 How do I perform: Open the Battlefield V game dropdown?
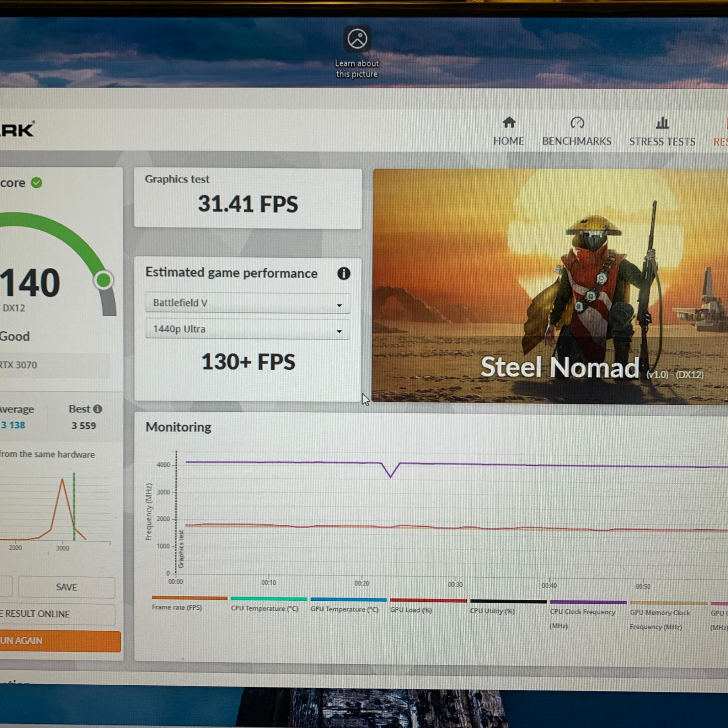pyautogui.click(x=247, y=303)
